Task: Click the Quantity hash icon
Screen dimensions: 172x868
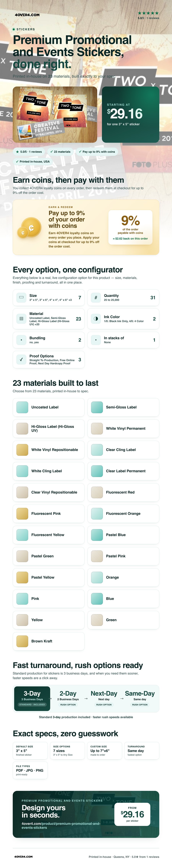Action: [96, 298]
